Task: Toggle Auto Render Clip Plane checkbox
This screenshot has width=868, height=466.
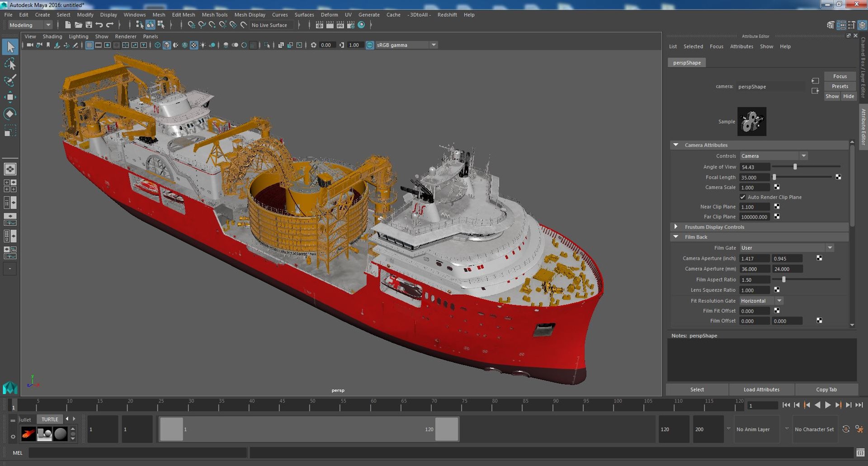Action: pyautogui.click(x=743, y=197)
